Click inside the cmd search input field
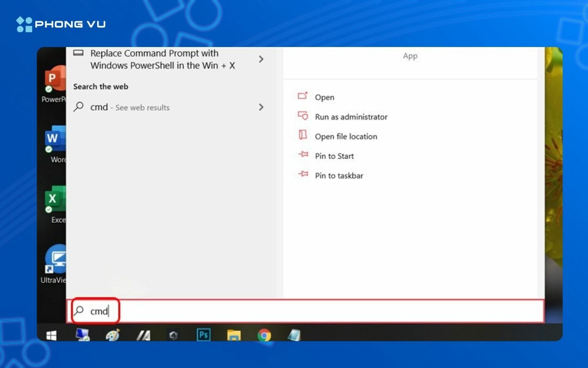The image size is (588, 368). pos(305,311)
